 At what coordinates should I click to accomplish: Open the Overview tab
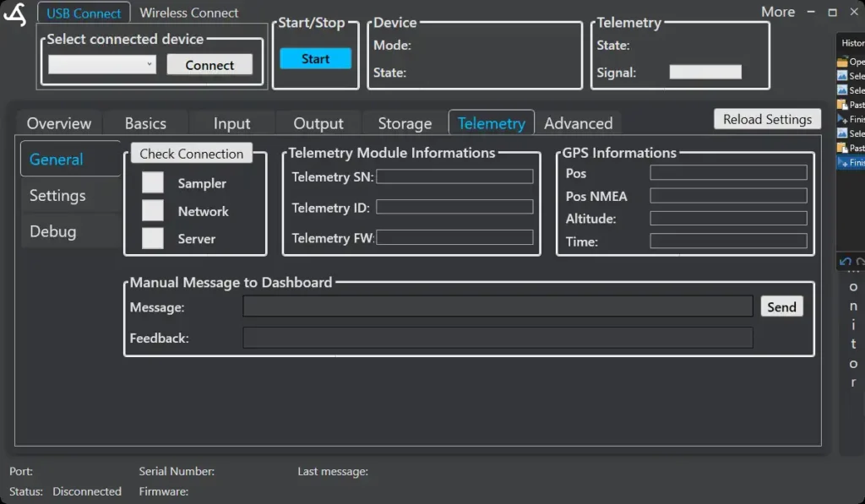(x=59, y=123)
